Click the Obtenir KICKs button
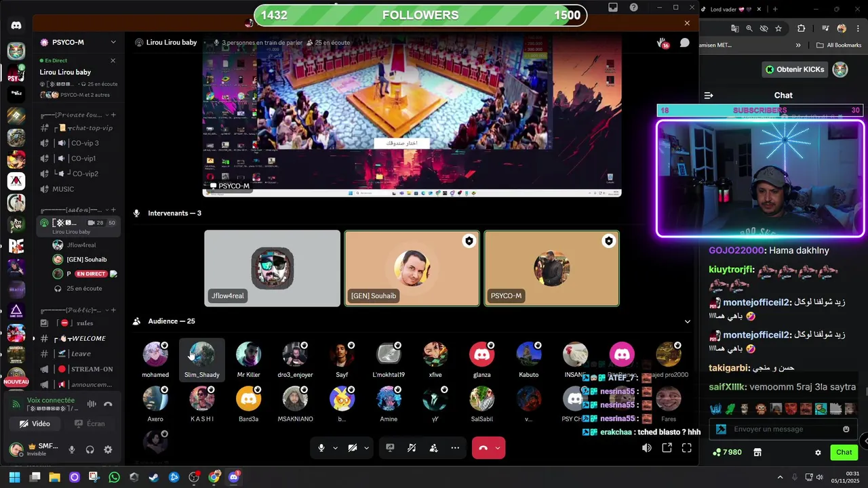Viewport: 868px width, 488px height. tap(795, 69)
